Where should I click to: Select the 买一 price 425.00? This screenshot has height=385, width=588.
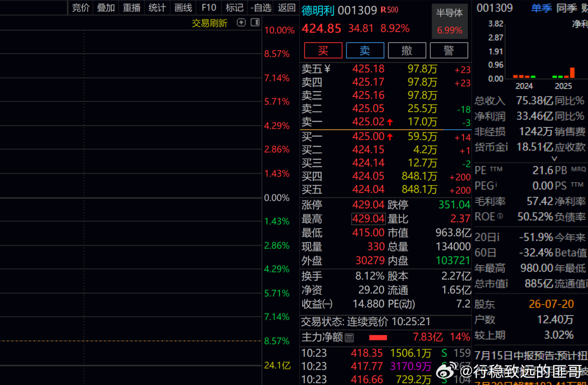368,136
